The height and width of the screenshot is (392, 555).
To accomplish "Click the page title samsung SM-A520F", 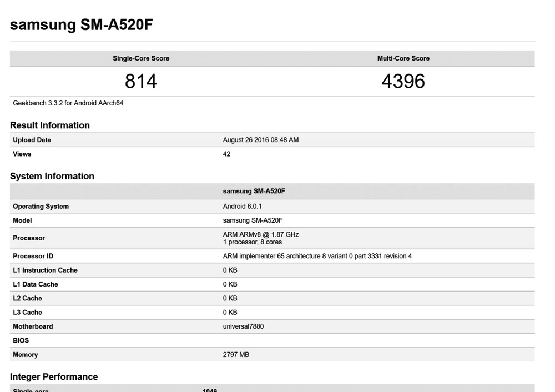I will point(82,24).
